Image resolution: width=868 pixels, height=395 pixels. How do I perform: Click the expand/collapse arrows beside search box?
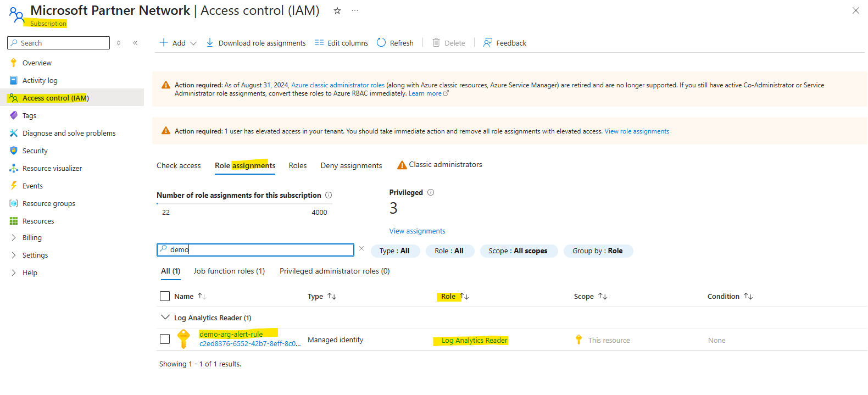point(119,43)
